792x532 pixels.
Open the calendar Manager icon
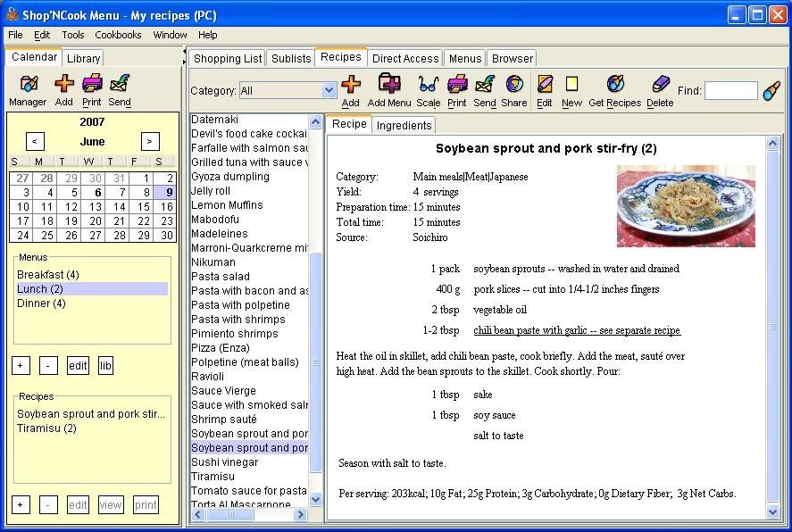29,84
